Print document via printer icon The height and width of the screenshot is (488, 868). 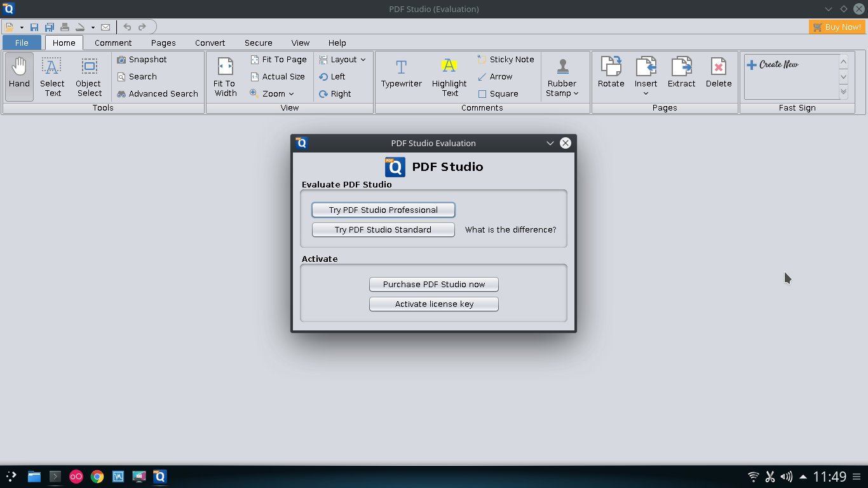pyautogui.click(x=65, y=27)
